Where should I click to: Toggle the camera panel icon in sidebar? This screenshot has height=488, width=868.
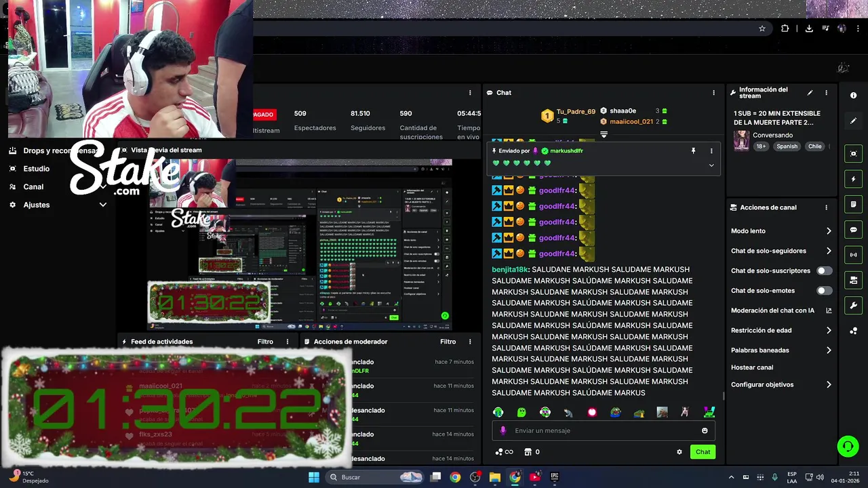pos(853,280)
